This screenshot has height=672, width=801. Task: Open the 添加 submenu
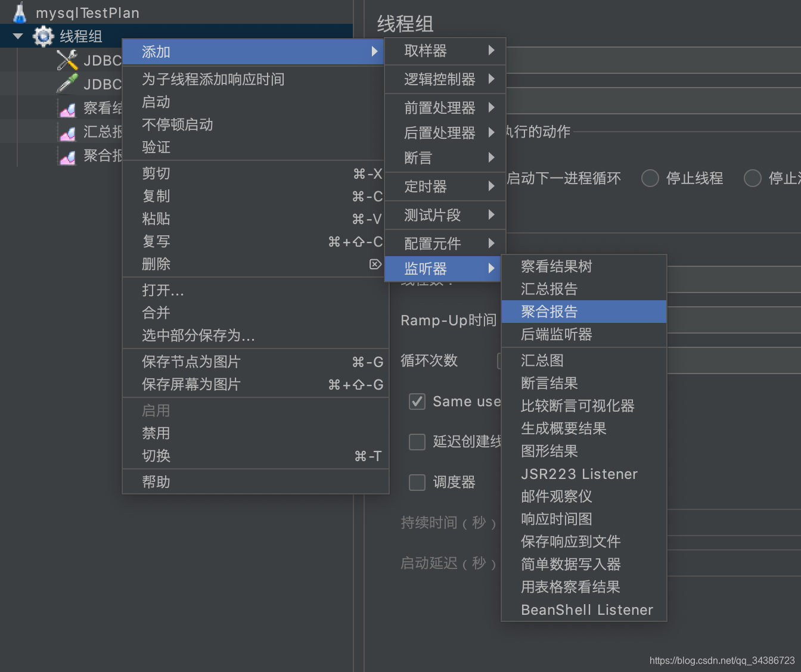[253, 52]
